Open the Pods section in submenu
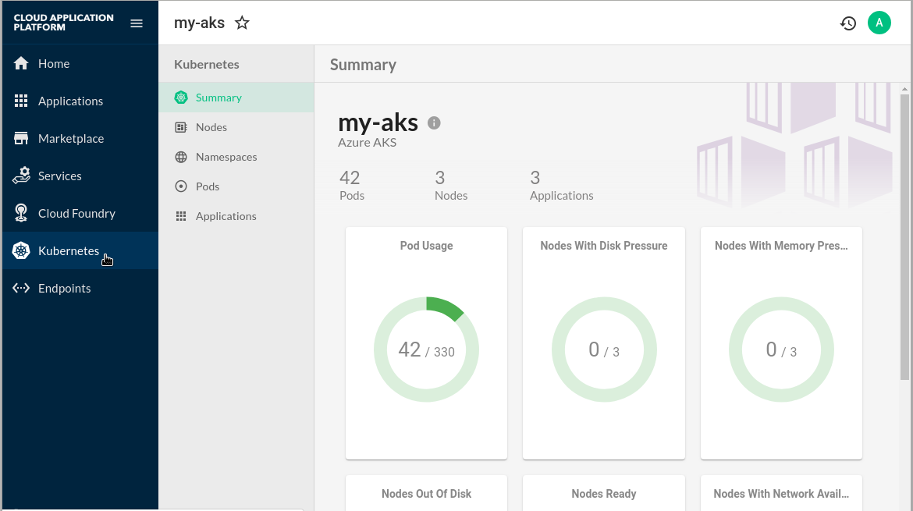The image size is (913, 511). (207, 186)
